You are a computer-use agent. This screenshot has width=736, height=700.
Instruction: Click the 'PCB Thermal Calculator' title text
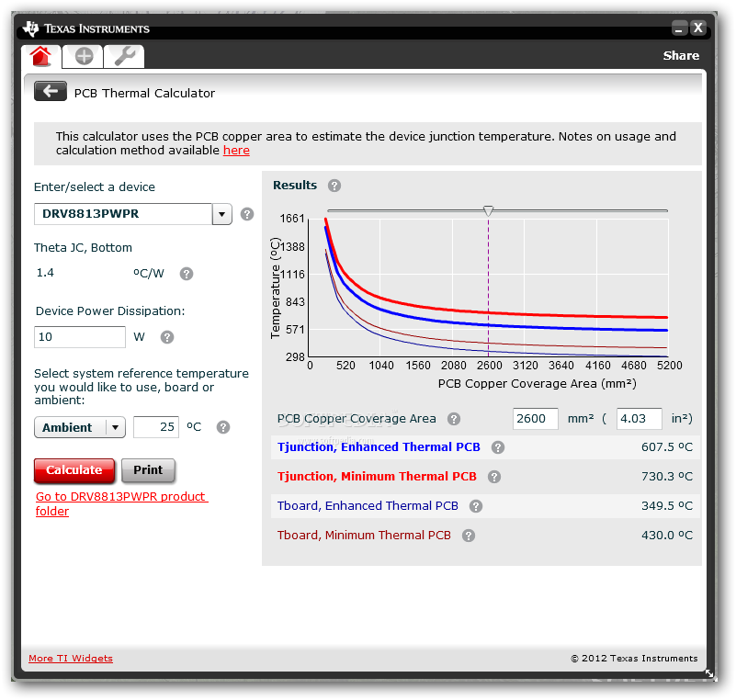[144, 94]
